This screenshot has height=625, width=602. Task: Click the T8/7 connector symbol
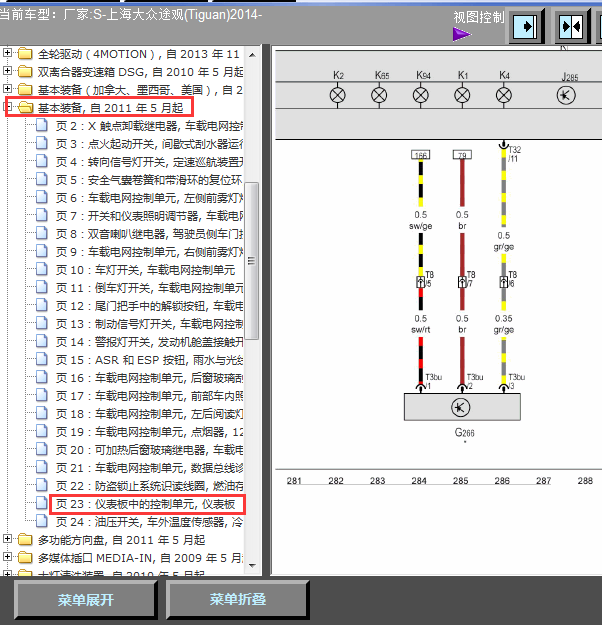[x=462, y=282]
